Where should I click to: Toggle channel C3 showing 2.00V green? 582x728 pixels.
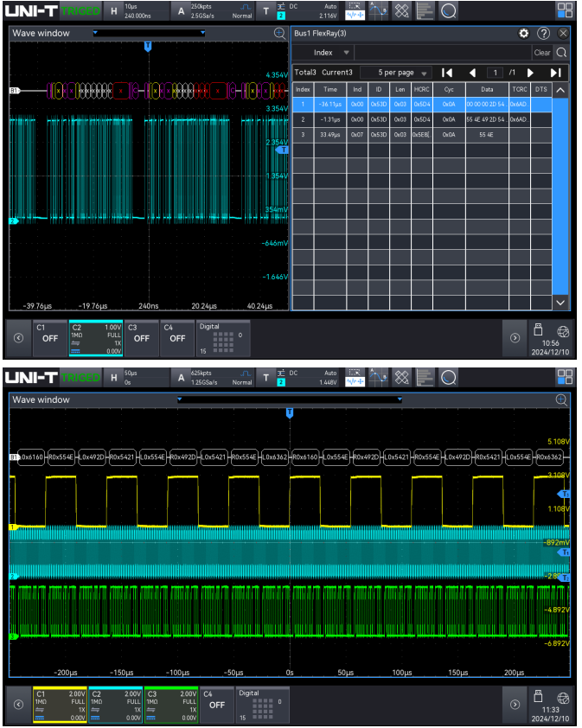pyautogui.click(x=169, y=704)
